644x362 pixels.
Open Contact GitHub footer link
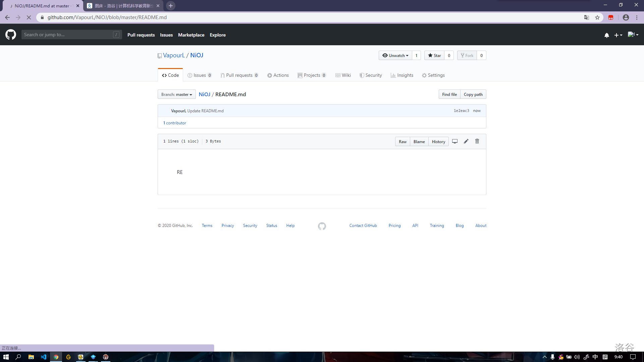click(x=363, y=226)
